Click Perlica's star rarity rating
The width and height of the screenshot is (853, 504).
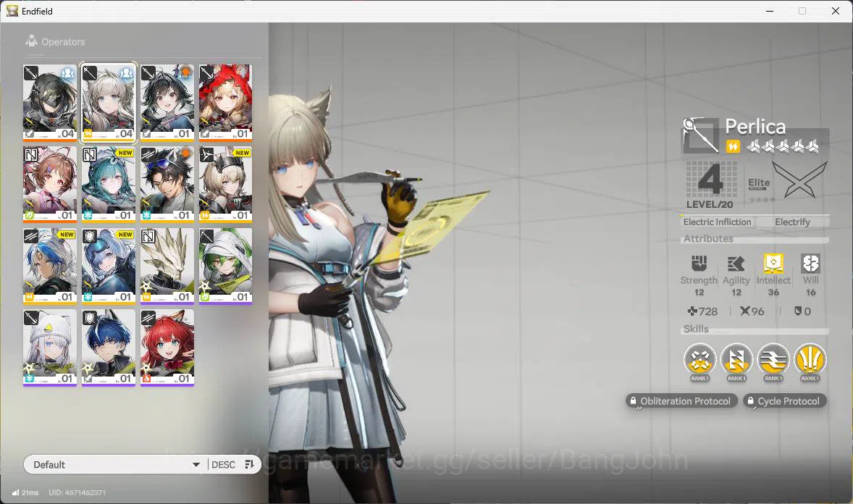(782, 146)
